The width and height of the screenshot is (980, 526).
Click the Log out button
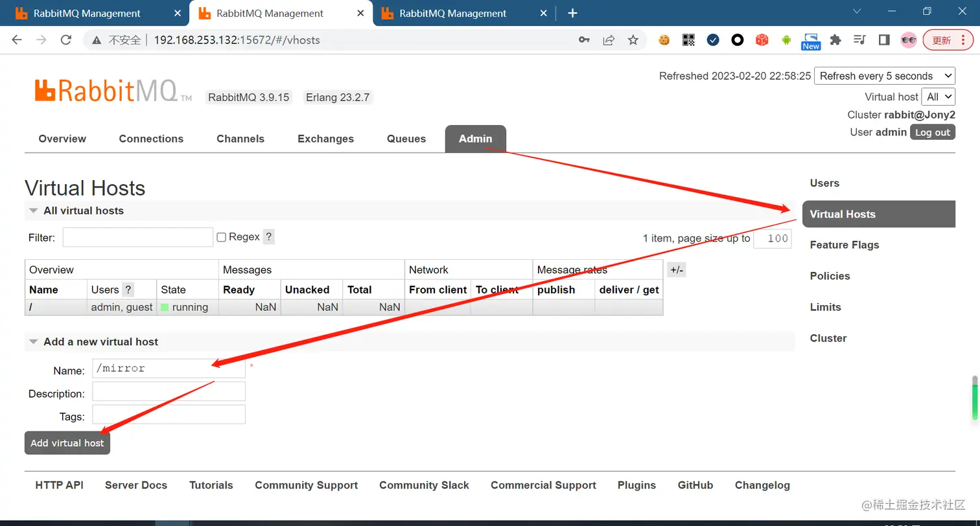coord(933,132)
